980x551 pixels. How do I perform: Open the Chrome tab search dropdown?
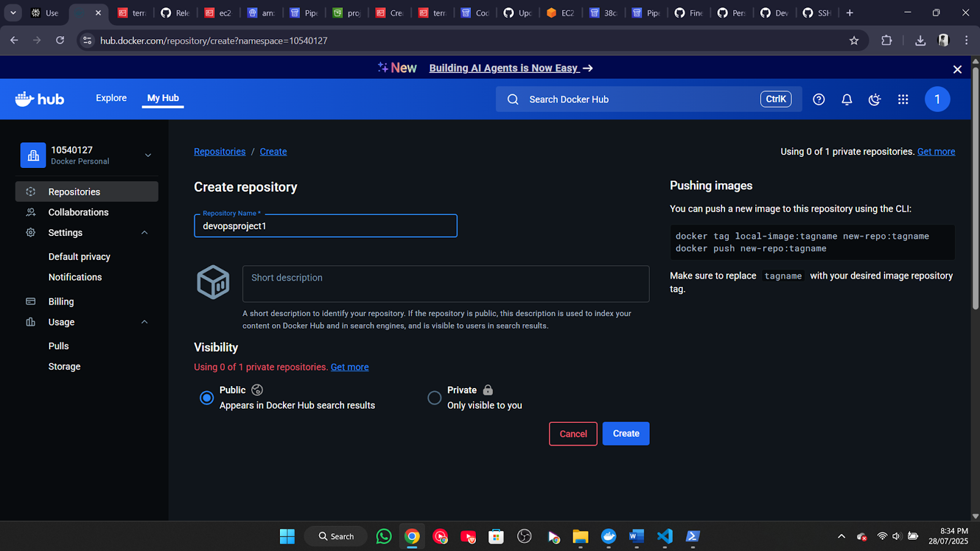13,13
